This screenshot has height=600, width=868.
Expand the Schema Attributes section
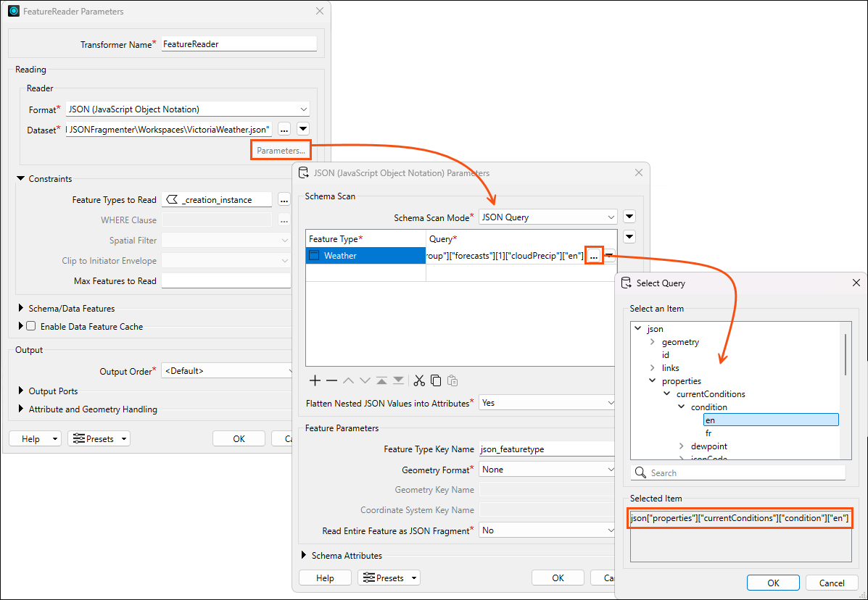click(x=304, y=556)
